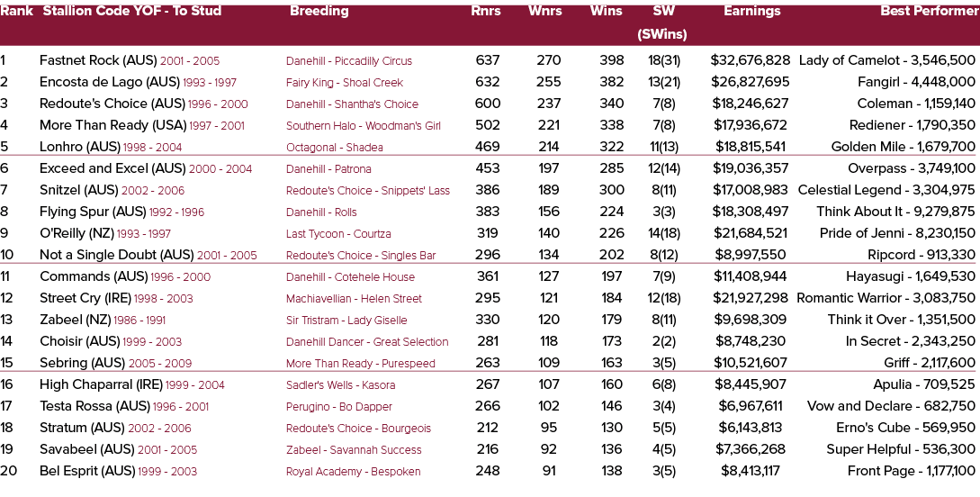Screen dimensions: 980x497
Task: Click breeding Octagonal - Shadea
Action: click(335, 148)
